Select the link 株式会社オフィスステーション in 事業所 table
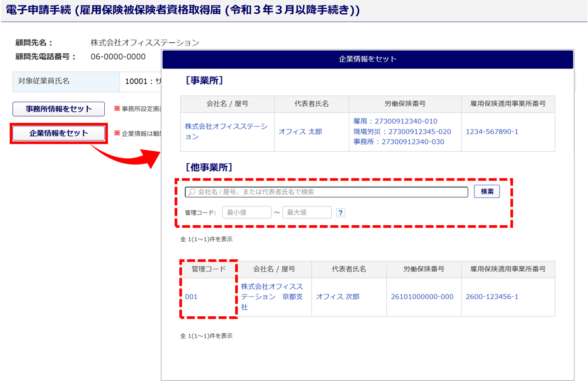This screenshot has height=381, width=588. 226,131
